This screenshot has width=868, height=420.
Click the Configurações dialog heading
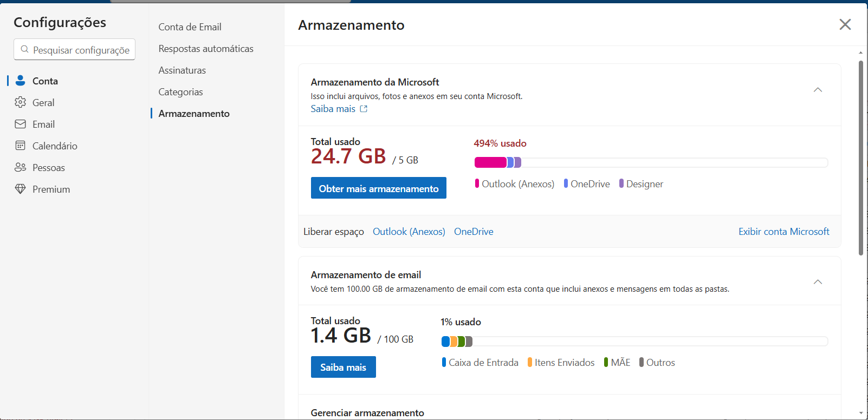60,23
